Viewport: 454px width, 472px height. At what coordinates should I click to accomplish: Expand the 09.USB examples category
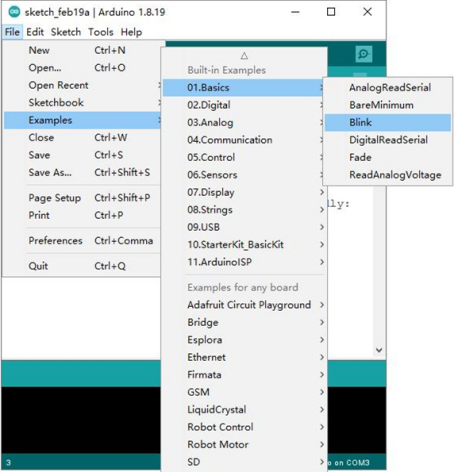(244, 227)
